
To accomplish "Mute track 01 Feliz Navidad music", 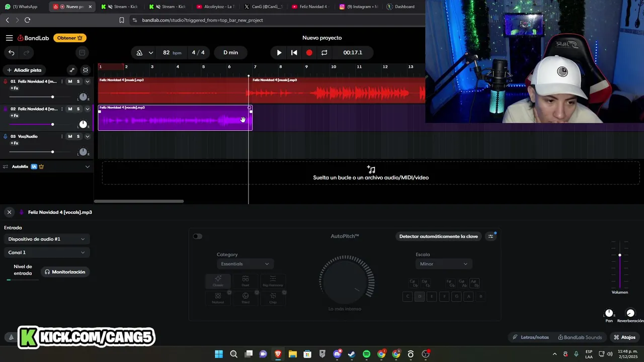I will coord(70,81).
